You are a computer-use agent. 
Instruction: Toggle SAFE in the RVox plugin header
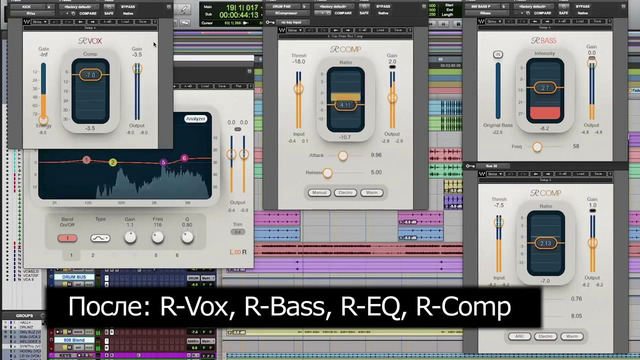coord(109,13)
